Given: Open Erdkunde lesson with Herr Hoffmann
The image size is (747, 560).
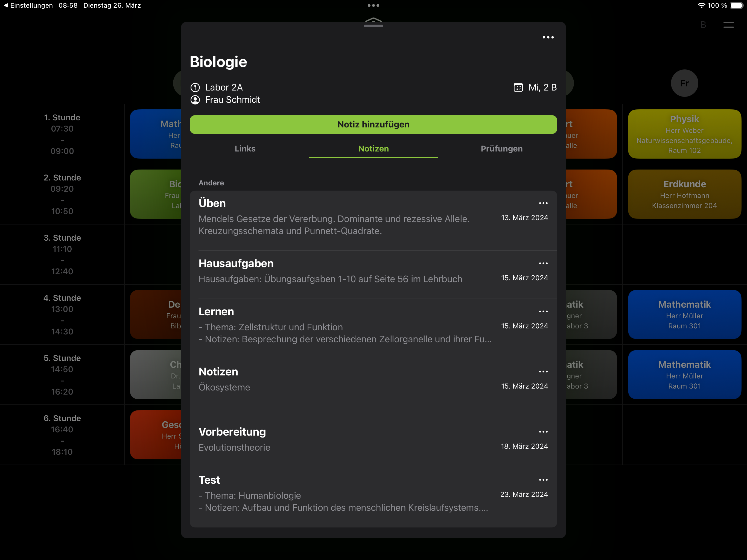Looking at the screenshot, I should pyautogui.click(x=685, y=194).
